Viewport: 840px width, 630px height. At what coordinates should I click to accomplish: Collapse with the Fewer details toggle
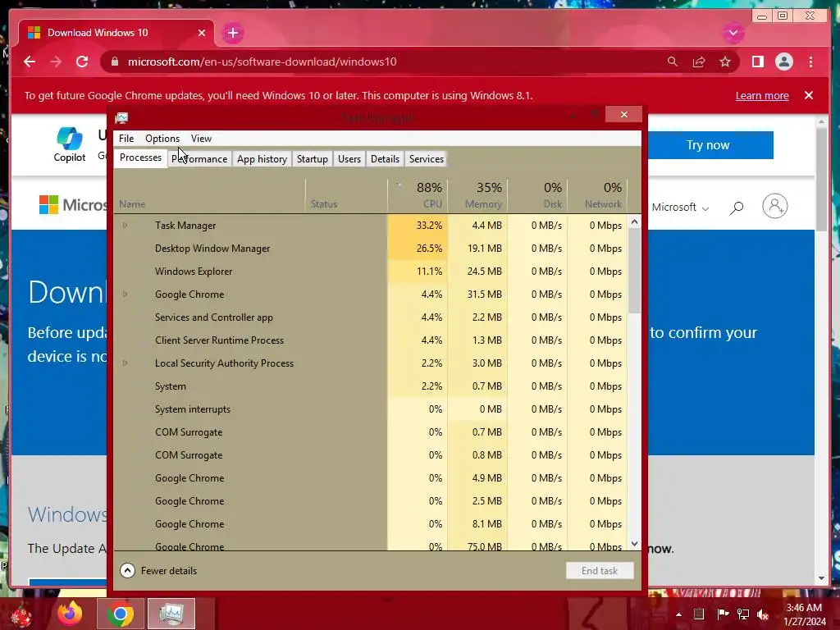point(158,571)
